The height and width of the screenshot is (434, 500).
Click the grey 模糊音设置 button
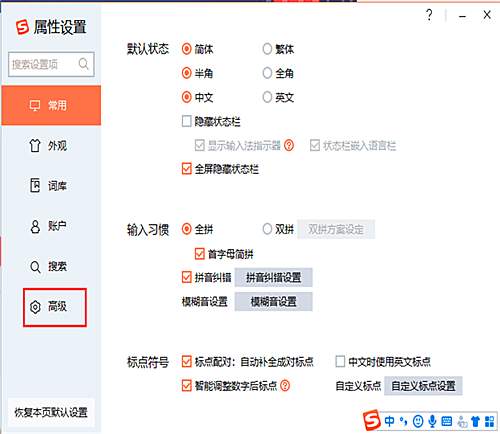point(273,302)
